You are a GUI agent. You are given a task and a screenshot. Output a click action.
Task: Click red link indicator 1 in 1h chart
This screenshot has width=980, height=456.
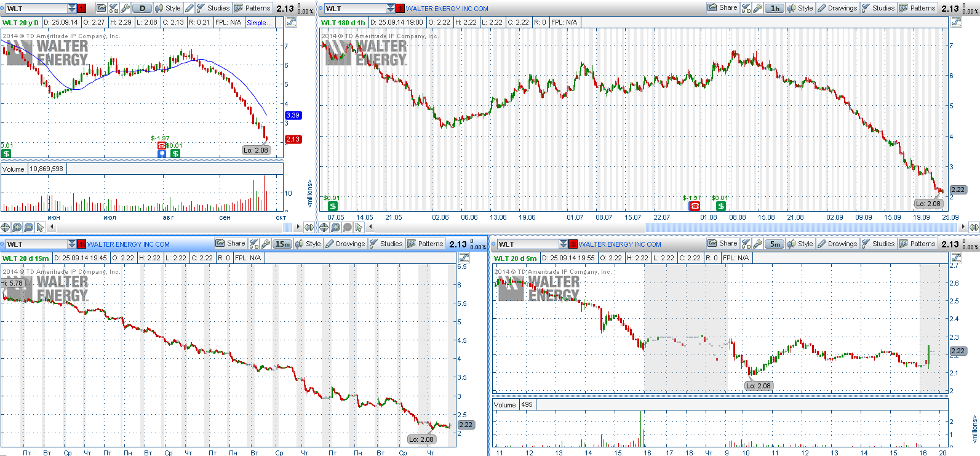pyautogui.click(x=400, y=9)
